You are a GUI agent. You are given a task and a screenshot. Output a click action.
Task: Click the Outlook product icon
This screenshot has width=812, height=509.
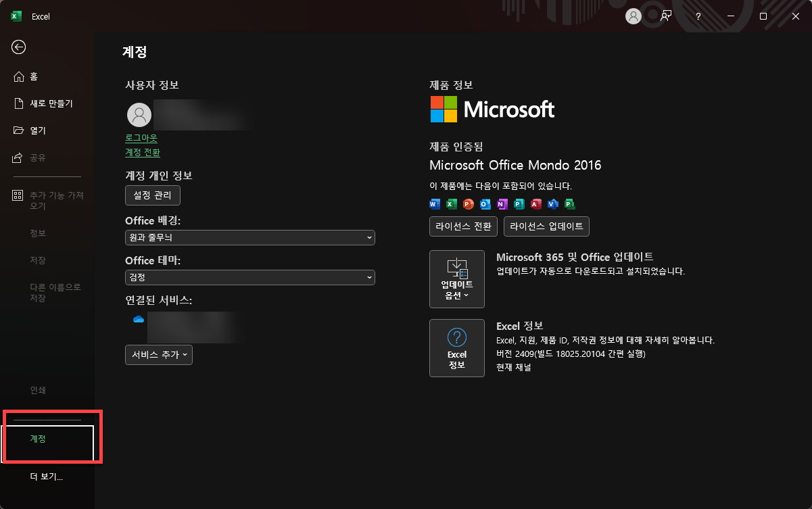485,203
